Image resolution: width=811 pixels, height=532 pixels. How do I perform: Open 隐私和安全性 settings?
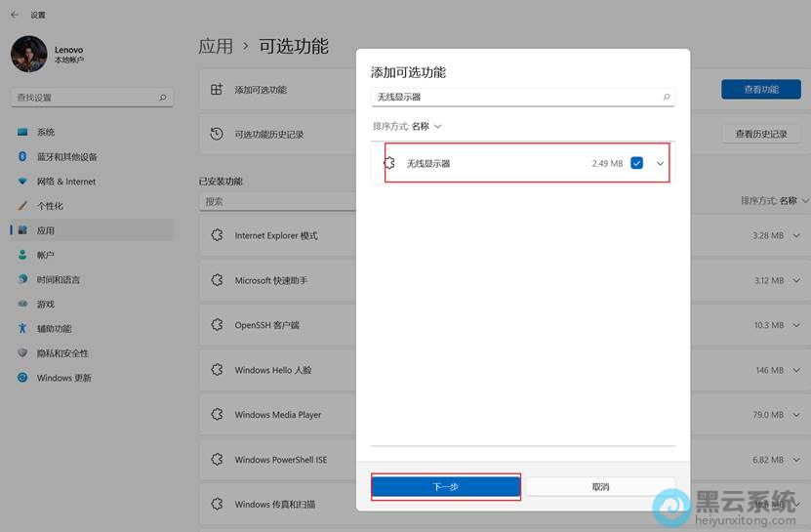[x=92, y=353]
